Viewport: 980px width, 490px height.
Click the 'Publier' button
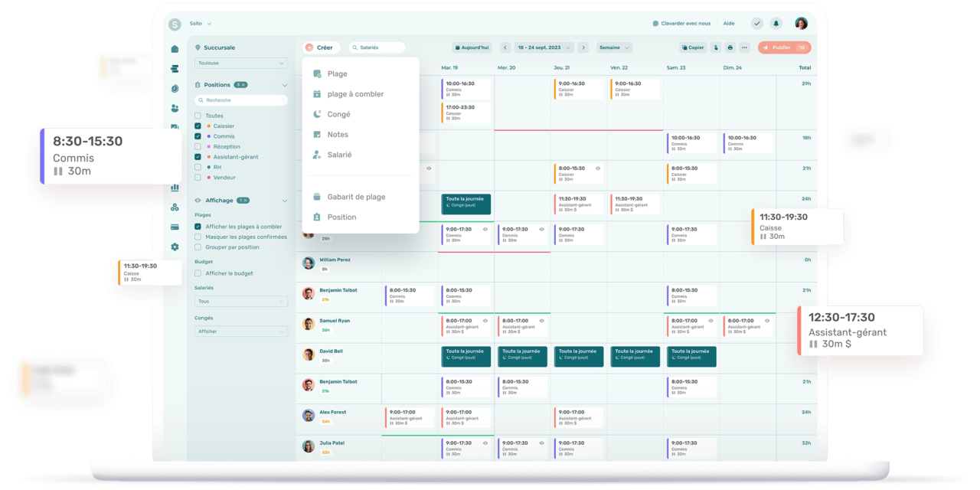(x=783, y=47)
